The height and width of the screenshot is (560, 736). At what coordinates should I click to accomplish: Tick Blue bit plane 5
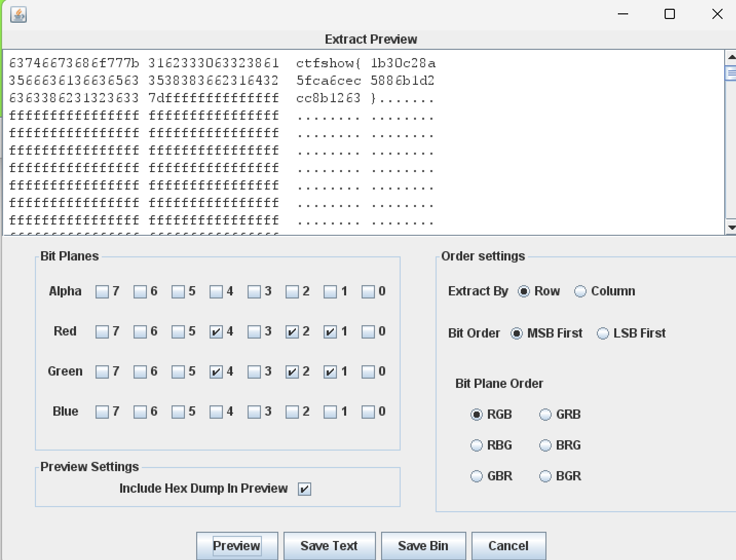tap(178, 412)
